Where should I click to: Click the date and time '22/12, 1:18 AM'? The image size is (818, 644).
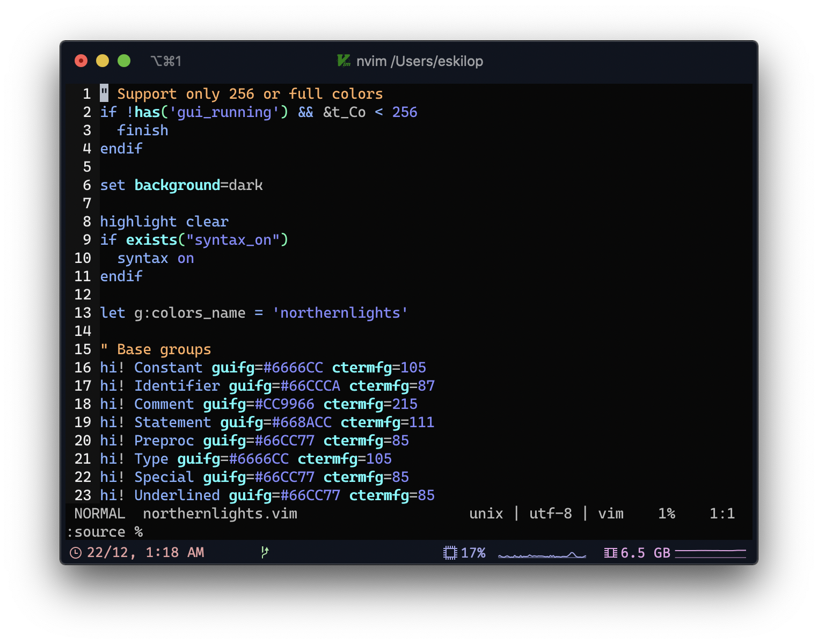click(145, 553)
